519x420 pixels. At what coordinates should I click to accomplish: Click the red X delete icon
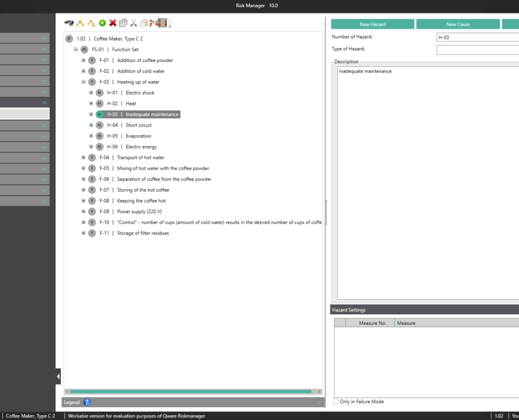[x=112, y=23]
